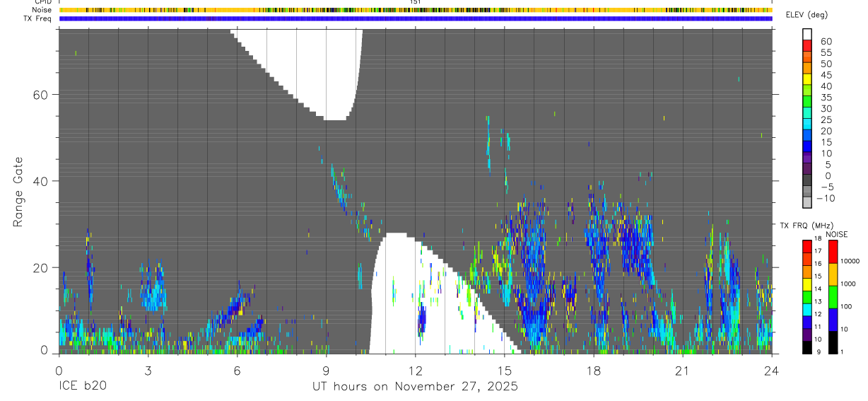Viewport: 868px width, 401px height.
Task: Click the '40' tick on Range Gate axis
Action: 40,181
